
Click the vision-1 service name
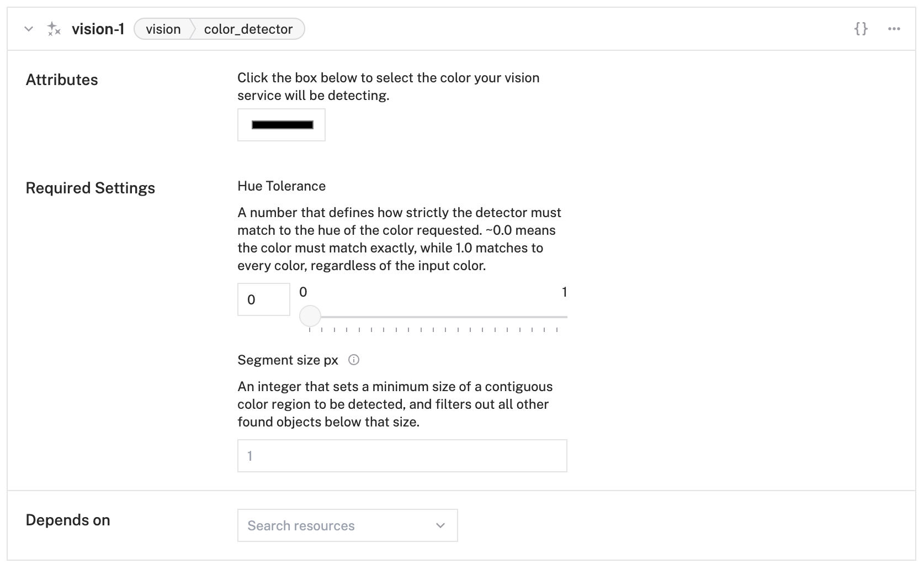click(x=98, y=29)
